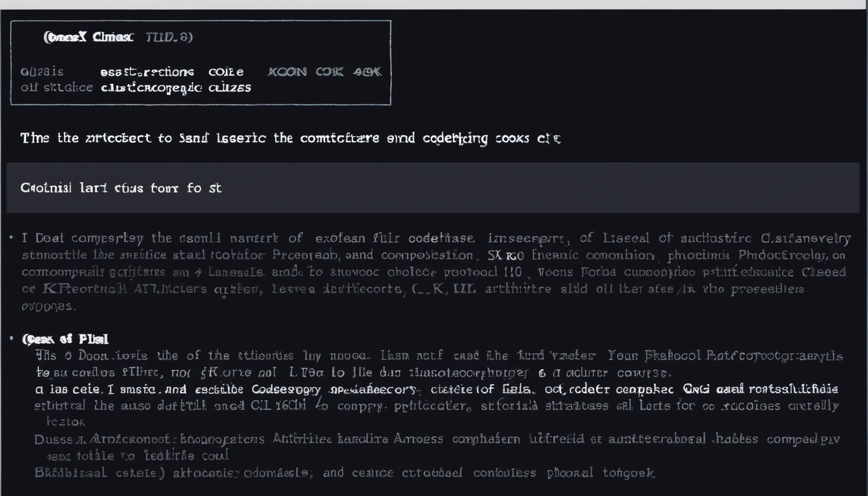Click the bullet marker beside '(Ceax sf Plial'
Screen dimensions: 868x496
click(12, 338)
